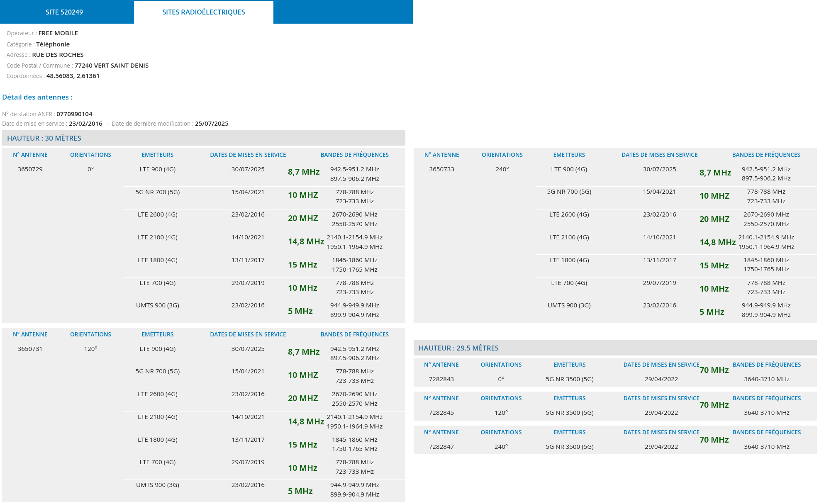Switch to the SITE 520249 tab
Viewport: 819px width, 504px height.
[64, 12]
